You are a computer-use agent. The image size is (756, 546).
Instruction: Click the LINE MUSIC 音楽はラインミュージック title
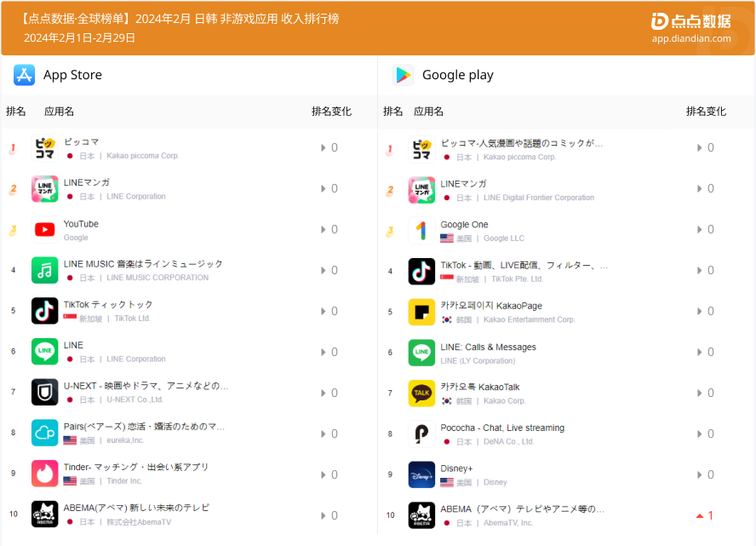[x=143, y=264]
